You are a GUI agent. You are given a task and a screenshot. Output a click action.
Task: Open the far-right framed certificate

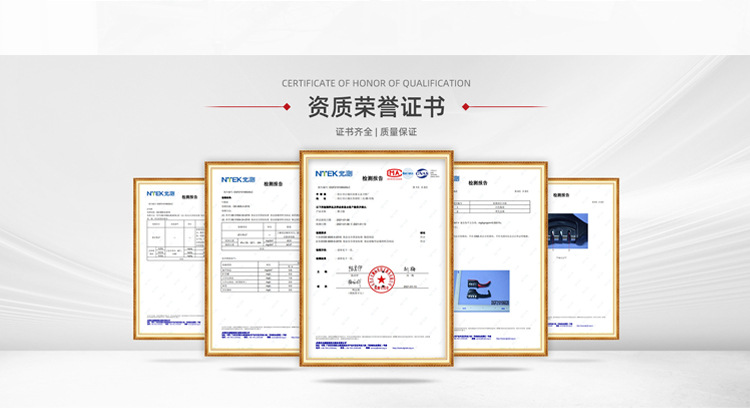pos(582,258)
